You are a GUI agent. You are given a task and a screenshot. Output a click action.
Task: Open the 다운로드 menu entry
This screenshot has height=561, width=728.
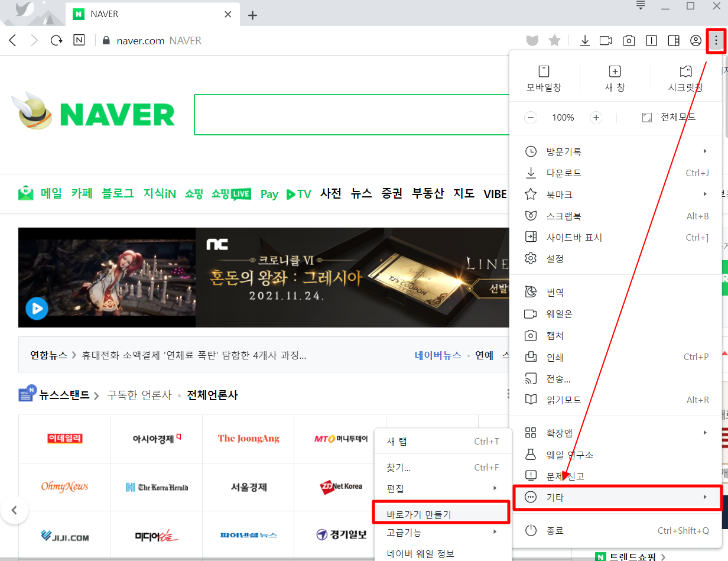tap(616, 173)
